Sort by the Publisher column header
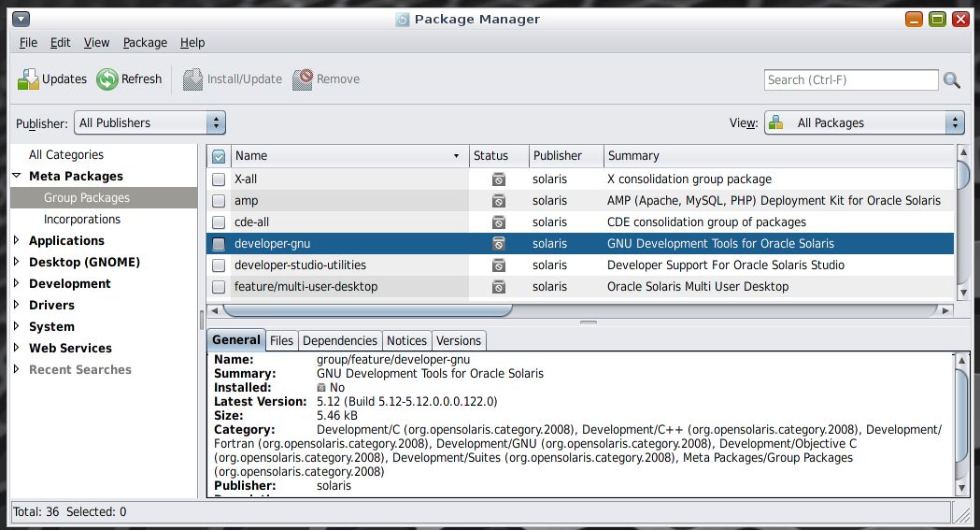The height and width of the screenshot is (530, 980). (565, 155)
